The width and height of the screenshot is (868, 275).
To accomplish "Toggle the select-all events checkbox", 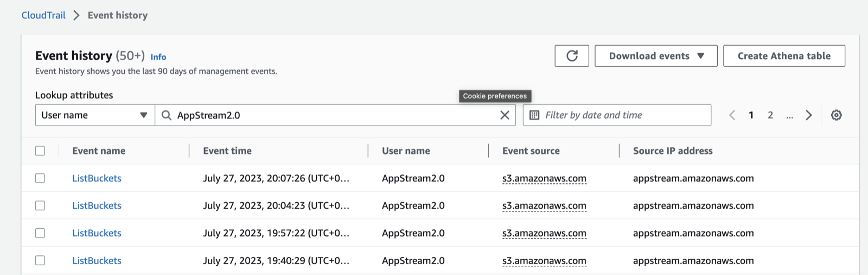I will tap(40, 151).
